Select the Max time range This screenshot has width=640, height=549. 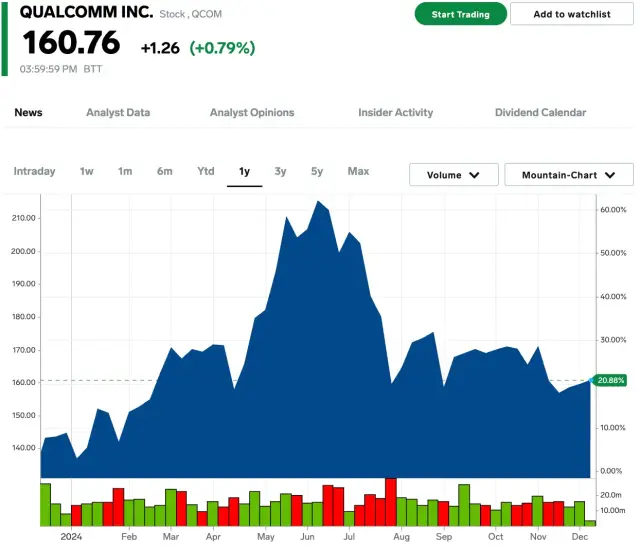(x=358, y=172)
